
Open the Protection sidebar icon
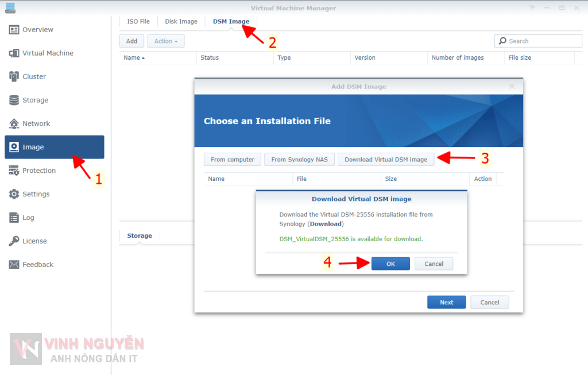point(14,171)
